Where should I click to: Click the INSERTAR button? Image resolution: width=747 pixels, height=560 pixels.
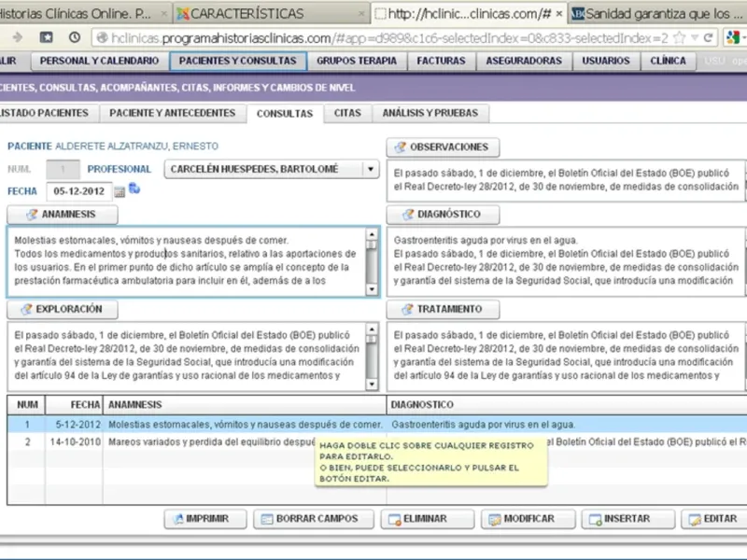click(x=627, y=519)
